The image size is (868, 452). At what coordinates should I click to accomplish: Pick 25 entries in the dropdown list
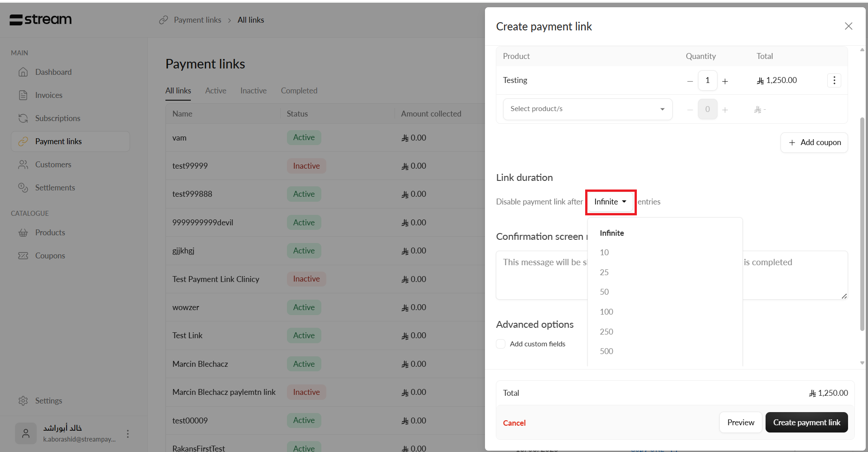pyautogui.click(x=604, y=272)
